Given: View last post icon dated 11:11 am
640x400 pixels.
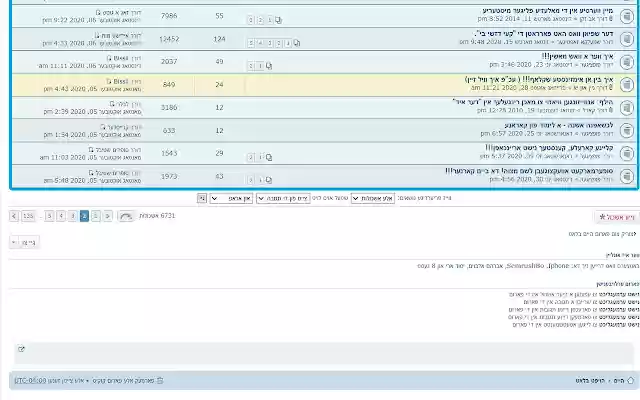Looking at the screenshot, I should pos(109,58).
